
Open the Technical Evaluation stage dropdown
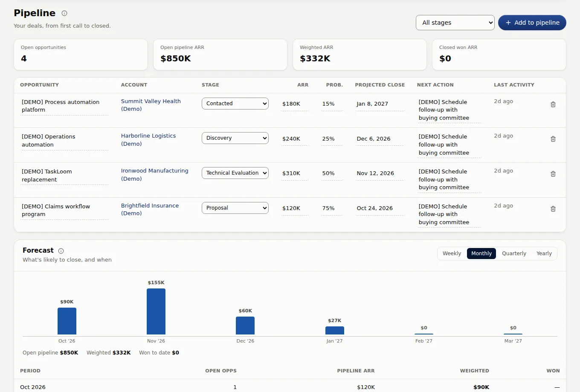point(235,173)
